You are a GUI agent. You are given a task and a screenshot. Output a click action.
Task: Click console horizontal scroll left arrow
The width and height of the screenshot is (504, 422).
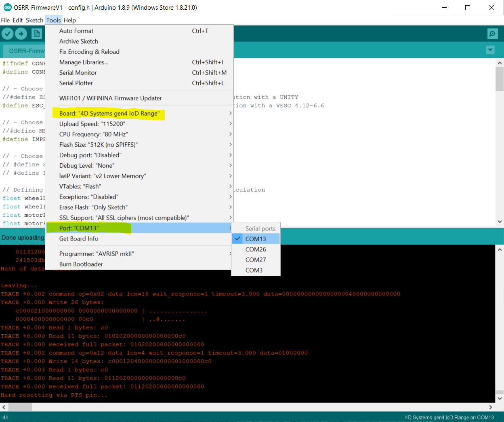pyautogui.click(x=4, y=407)
